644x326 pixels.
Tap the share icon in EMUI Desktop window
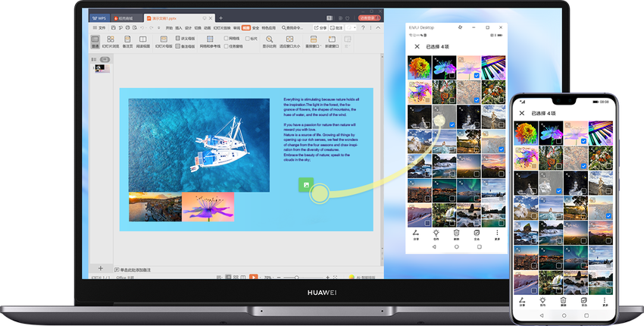click(x=416, y=234)
